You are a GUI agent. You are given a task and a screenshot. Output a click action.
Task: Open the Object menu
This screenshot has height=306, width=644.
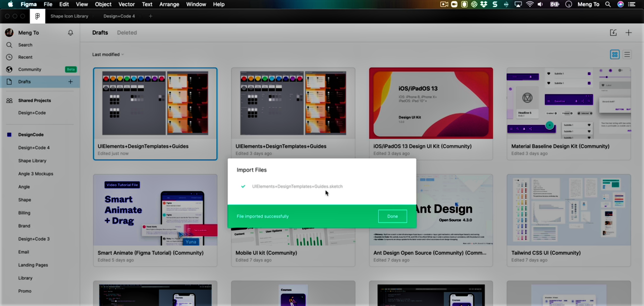103,4
